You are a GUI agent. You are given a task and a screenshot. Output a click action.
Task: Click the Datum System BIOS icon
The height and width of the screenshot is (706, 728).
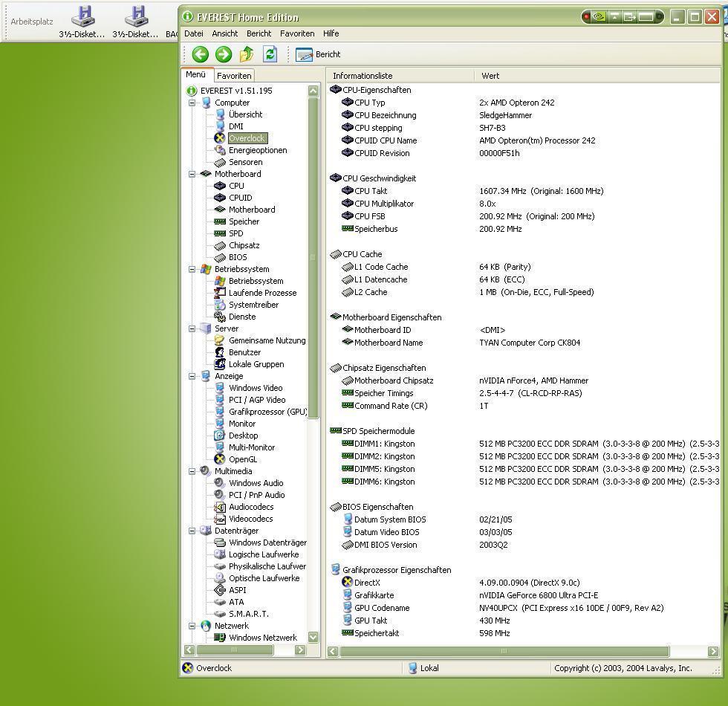(348, 519)
